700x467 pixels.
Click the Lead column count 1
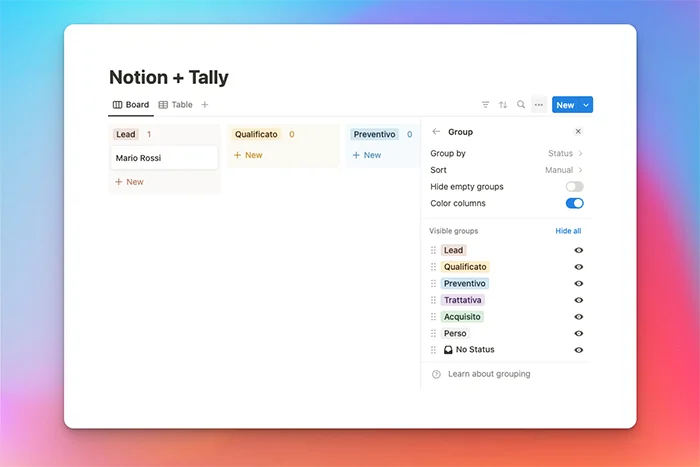pyautogui.click(x=149, y=134)
